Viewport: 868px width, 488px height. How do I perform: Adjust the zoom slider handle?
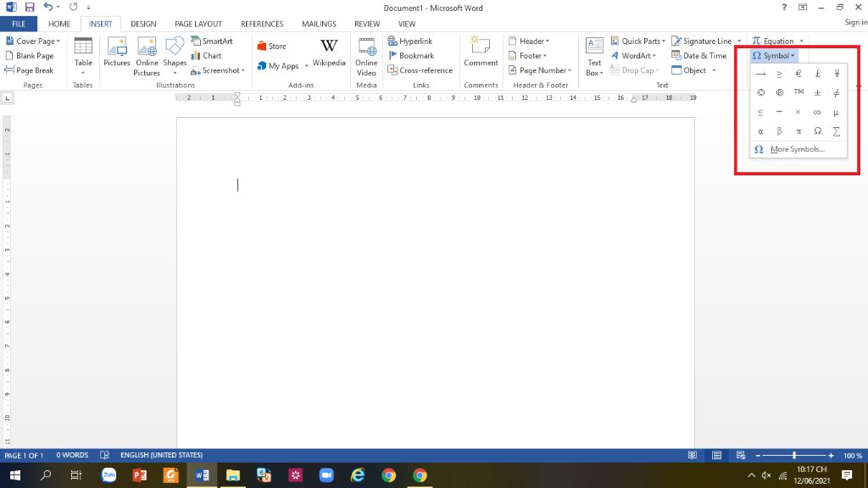click(x=794, y=455)
